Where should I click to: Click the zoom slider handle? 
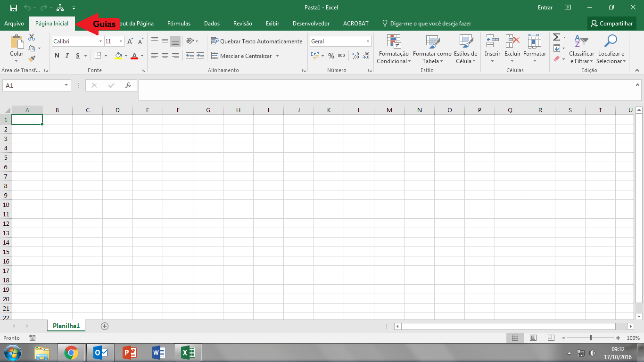click(x=590, y=338)
